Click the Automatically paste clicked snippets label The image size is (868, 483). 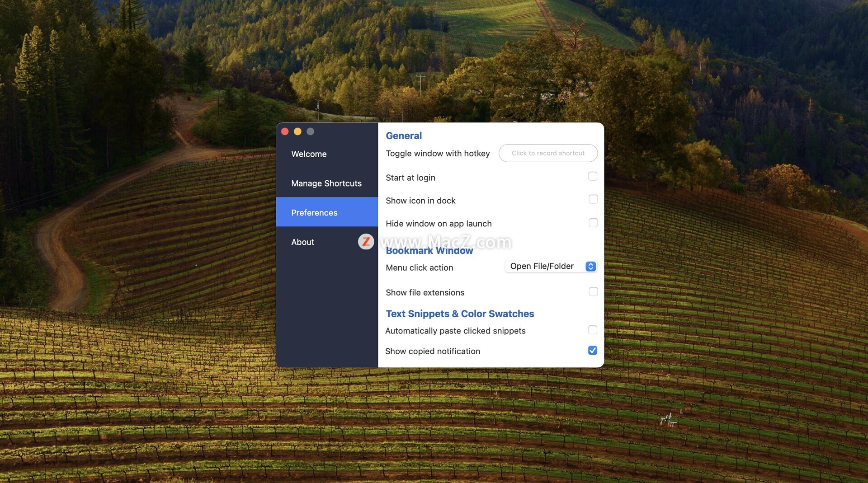(455, 331)
